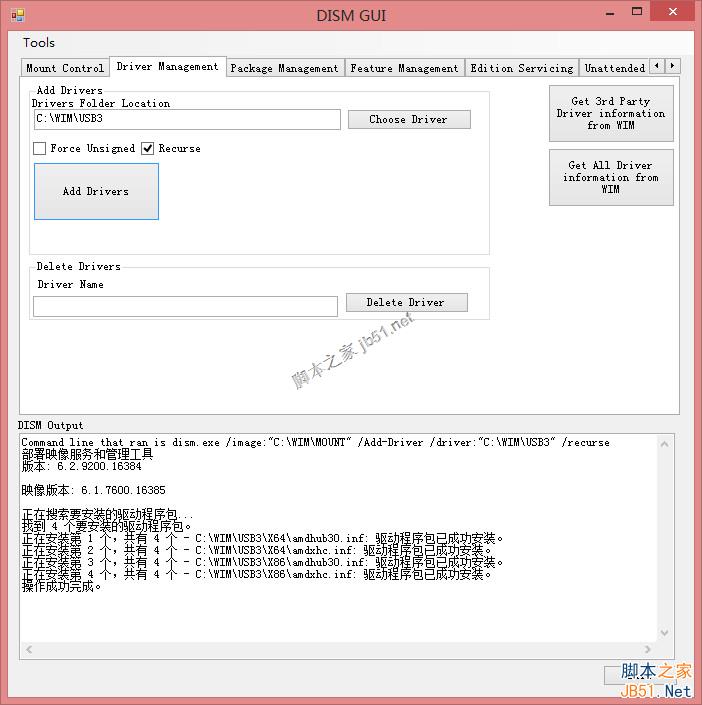Click the Add Drivers button
This screenshot has width=702, height=705.
pyautogui.click(x=96, y=191)
